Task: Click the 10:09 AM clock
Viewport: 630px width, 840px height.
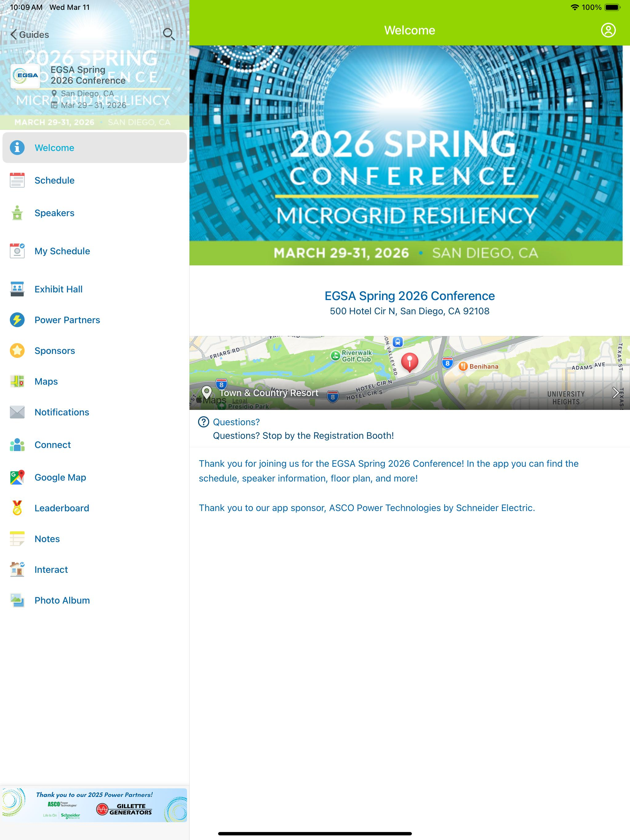Action: click(x=26, y=7)
